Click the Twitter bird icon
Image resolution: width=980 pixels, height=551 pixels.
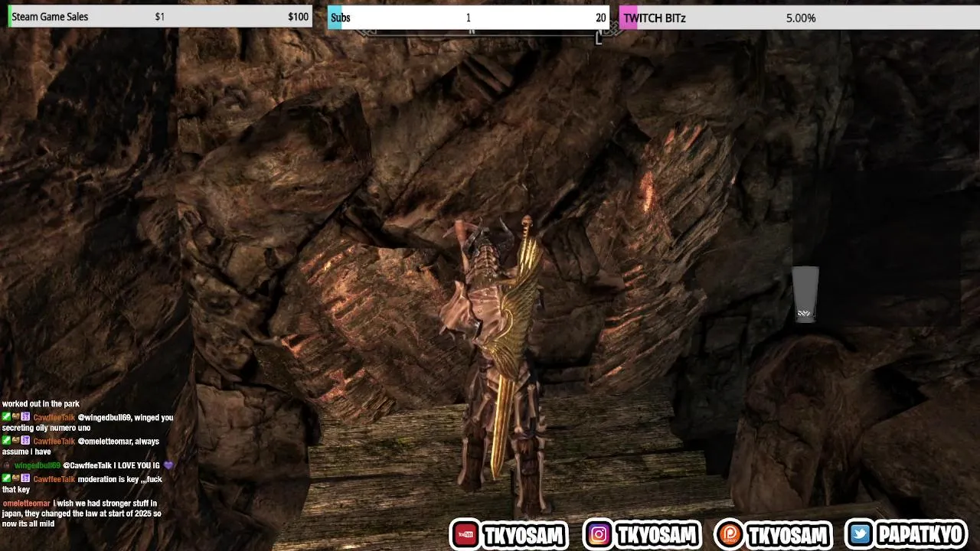pos(860,534)
